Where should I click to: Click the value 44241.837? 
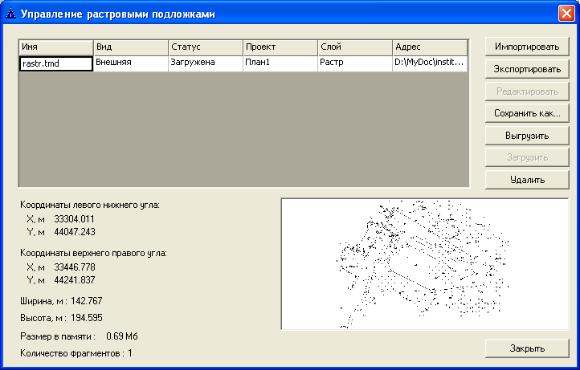pyautogui.click(x=75, y=280)
